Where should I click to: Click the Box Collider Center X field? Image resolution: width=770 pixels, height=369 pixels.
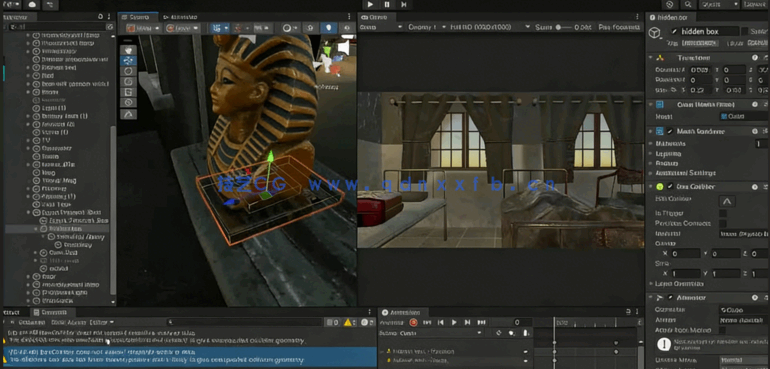coord(686,254)
